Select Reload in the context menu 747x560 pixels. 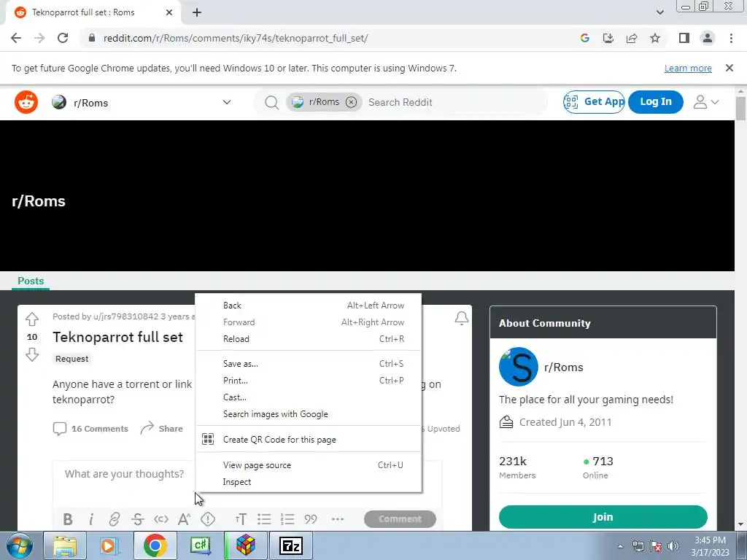(309, 339)
